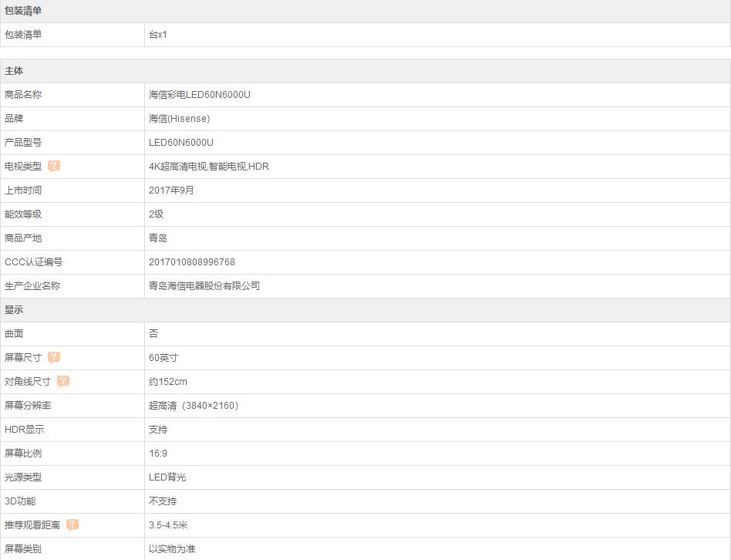This screenshot has width=731, height=560.
Task: Select CCC number 2017010808996768
Action: (x=191, y=262)
